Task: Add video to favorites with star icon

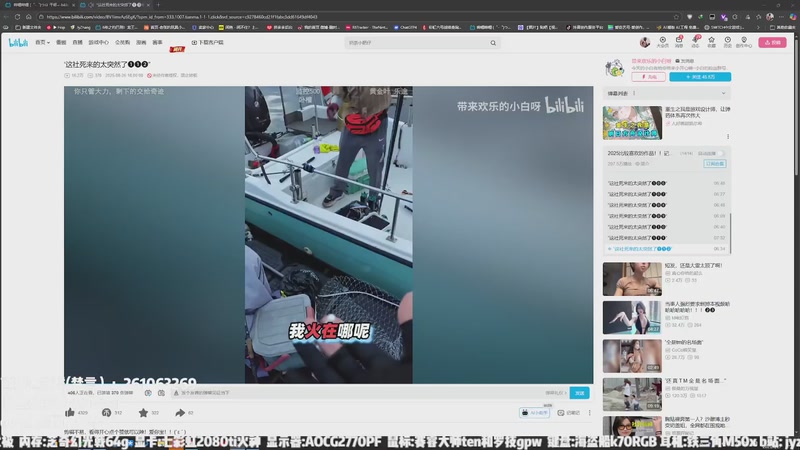Action: pyautogui.click(x=143, y=412)
